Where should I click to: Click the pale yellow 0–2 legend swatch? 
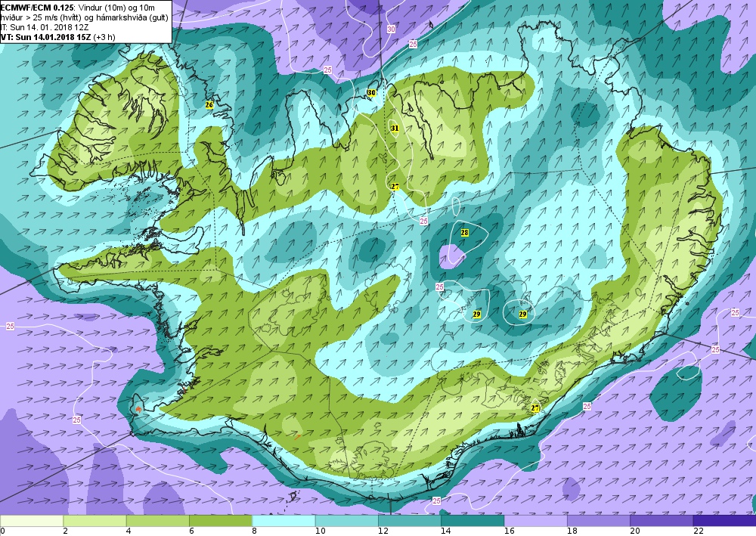(x=32, y=521)
